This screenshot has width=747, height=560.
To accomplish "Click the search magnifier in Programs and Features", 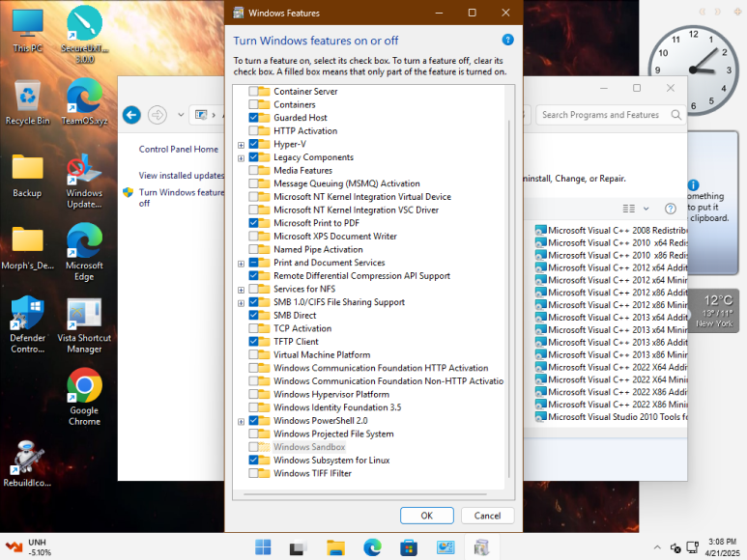I will coord(675,115).
